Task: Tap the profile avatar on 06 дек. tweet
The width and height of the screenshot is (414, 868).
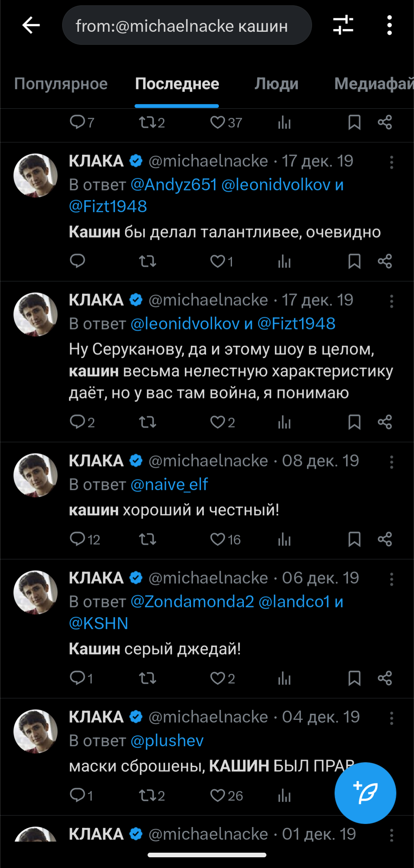Action: (36, 593)
